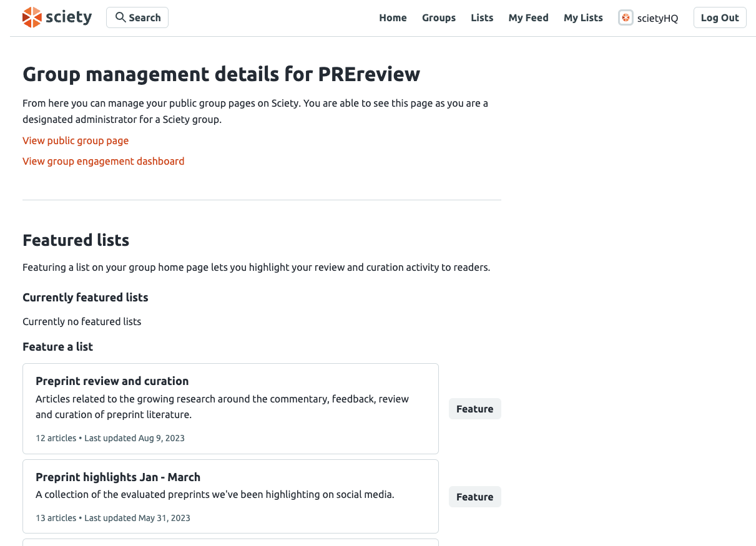Go to the Home menu item

[x=393, y=17]
